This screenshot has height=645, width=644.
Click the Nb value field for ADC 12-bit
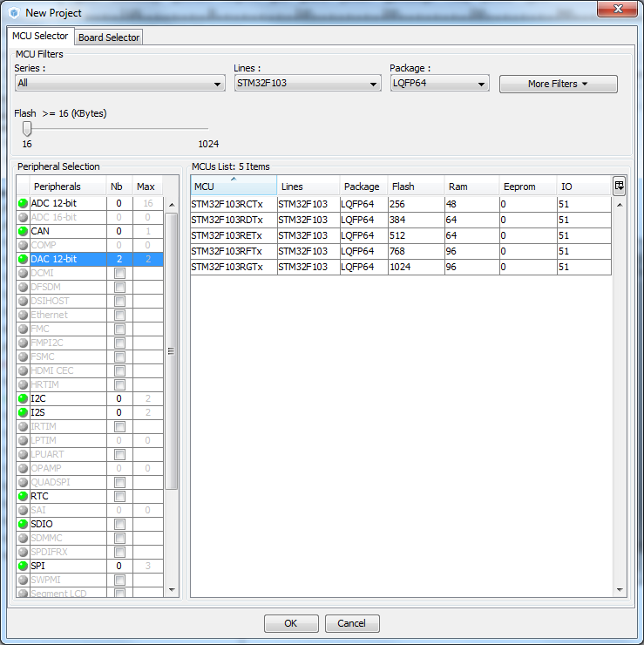(x=119, y=203)
